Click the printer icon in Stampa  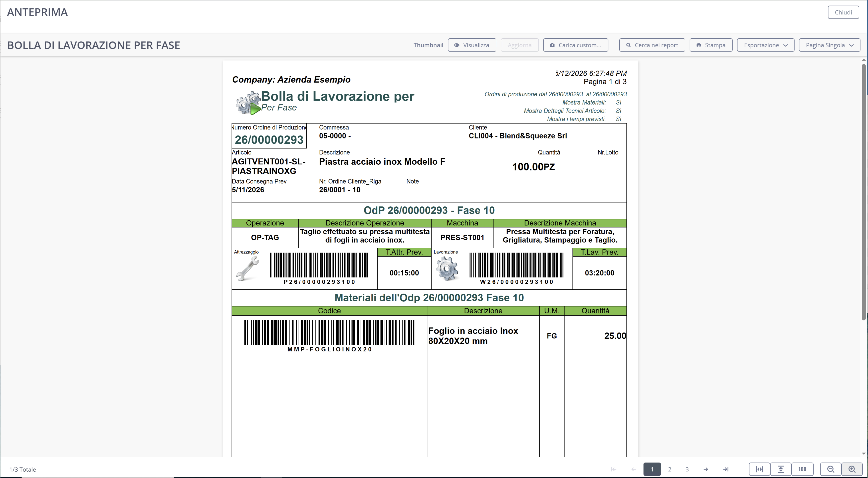coord(699,45)
